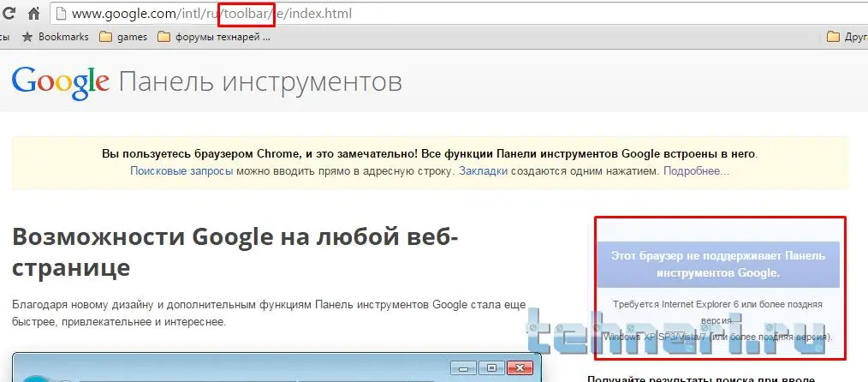Reload the page with the refresh icon
Viewport: 868px width, 382px height.
(x=9, y=13)
